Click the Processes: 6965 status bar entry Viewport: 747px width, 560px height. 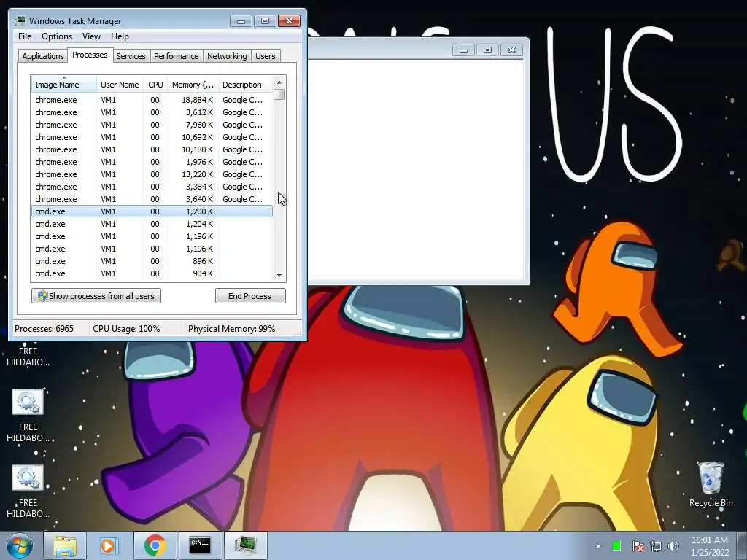44,329
